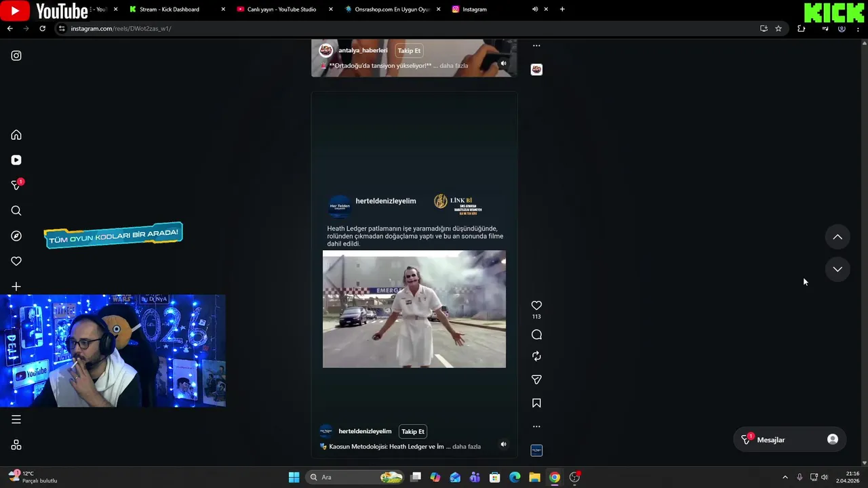The width and height of the screenshot is (868, 488).
Task: Open Chrome three-dot menu
Action: click(858, 28)
